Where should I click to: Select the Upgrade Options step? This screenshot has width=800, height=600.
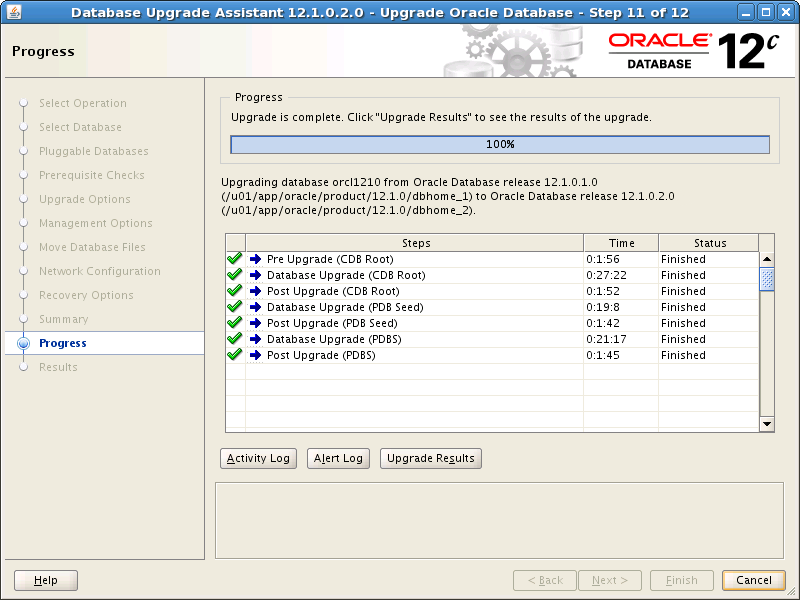click(x=85, y=199)
